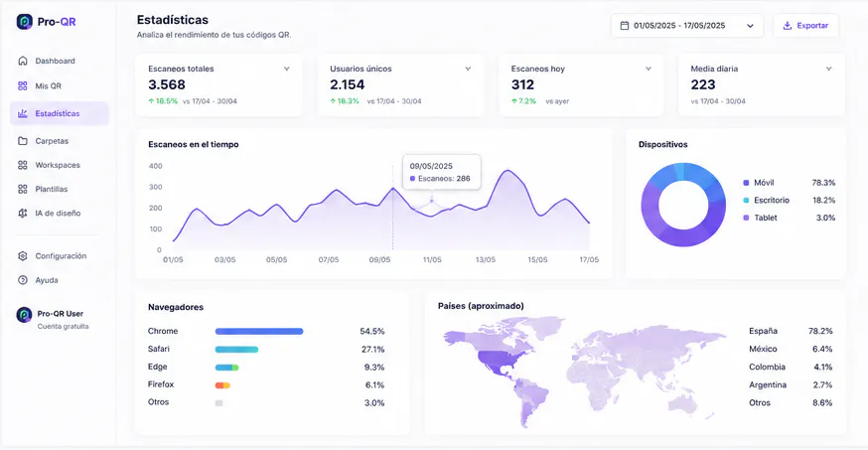Open the date range dropdown 01/05/2025 - 17/05/2025
The width and height of the screenshot is (868, 450).
[x=687, y=26]
